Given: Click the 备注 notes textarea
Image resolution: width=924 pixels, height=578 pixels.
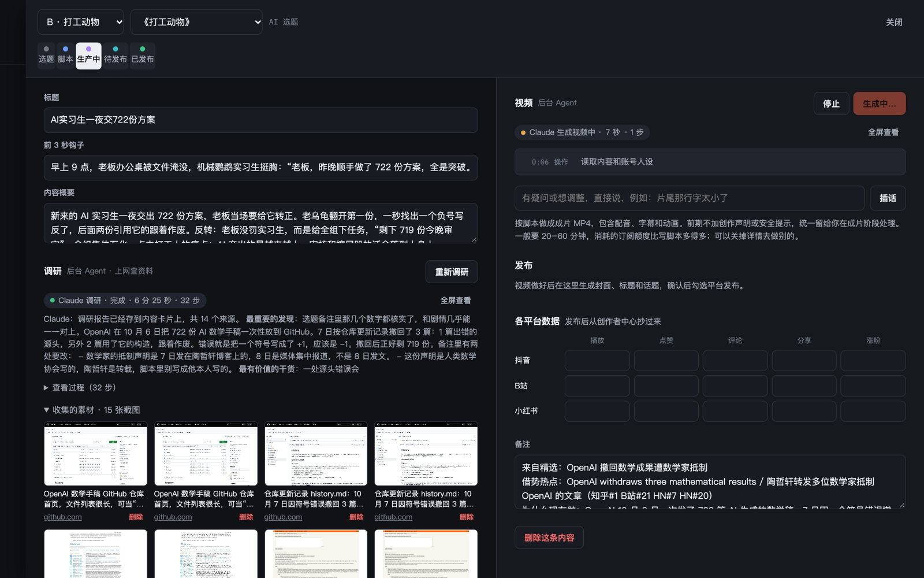Looking at the screenshot, I should point(710,482).
